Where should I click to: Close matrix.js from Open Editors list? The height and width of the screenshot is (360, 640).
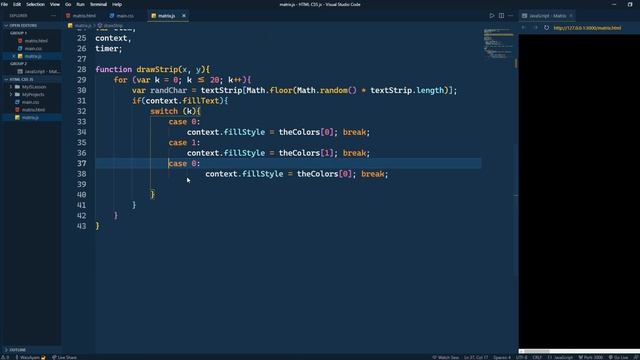14,56
